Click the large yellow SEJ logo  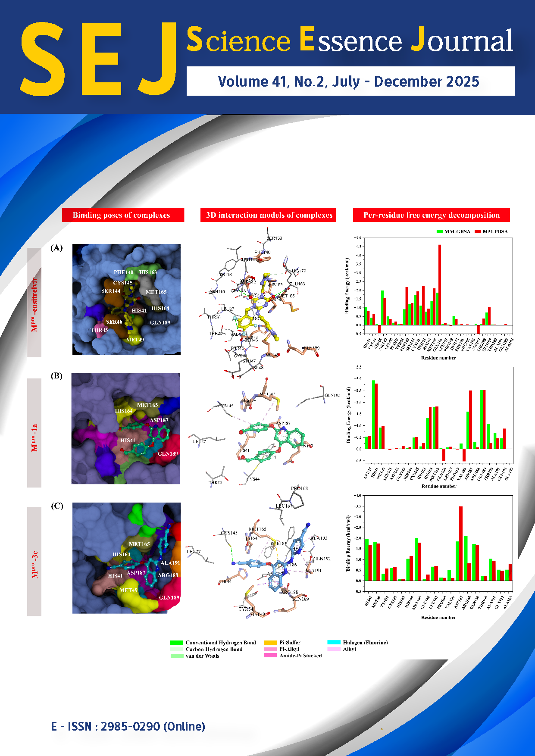pyautogui.click(x=98, y=59)
